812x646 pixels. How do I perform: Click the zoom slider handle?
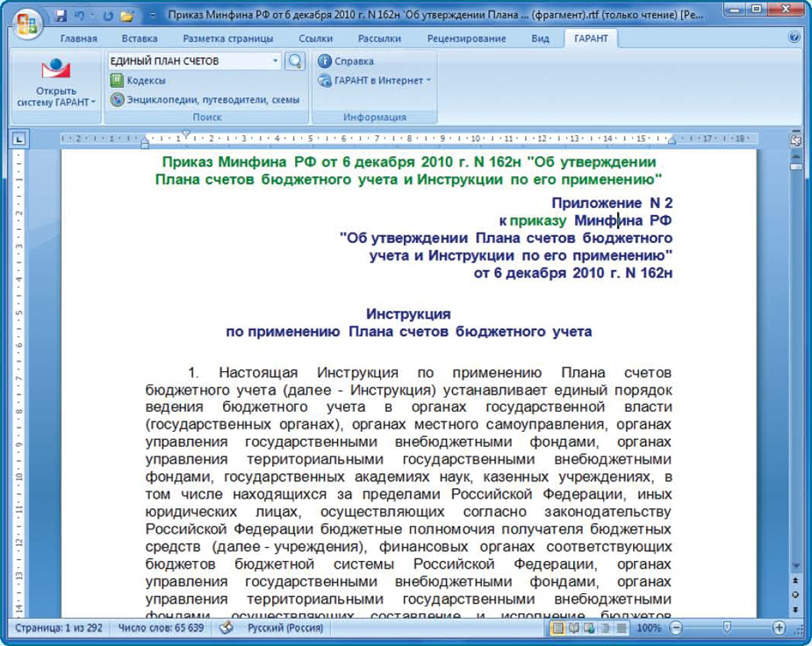[726, 628]
